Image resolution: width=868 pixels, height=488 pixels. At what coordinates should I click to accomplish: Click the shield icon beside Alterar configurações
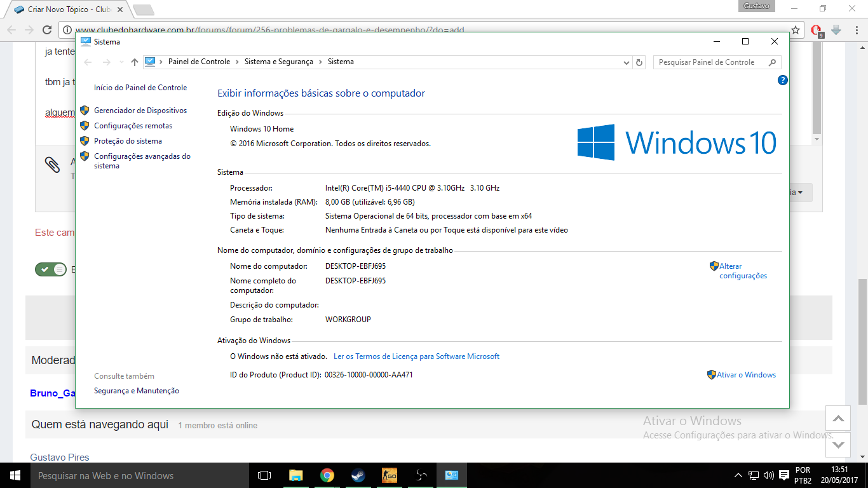[714, 266]
